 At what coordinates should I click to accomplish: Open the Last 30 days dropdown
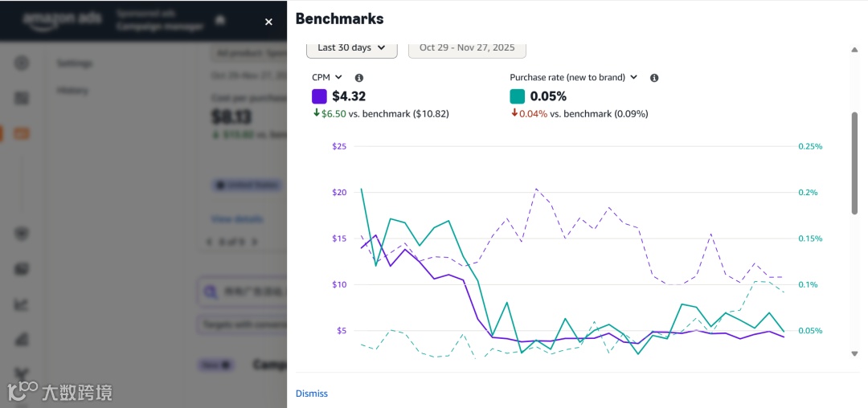click(x=351, y=47)
